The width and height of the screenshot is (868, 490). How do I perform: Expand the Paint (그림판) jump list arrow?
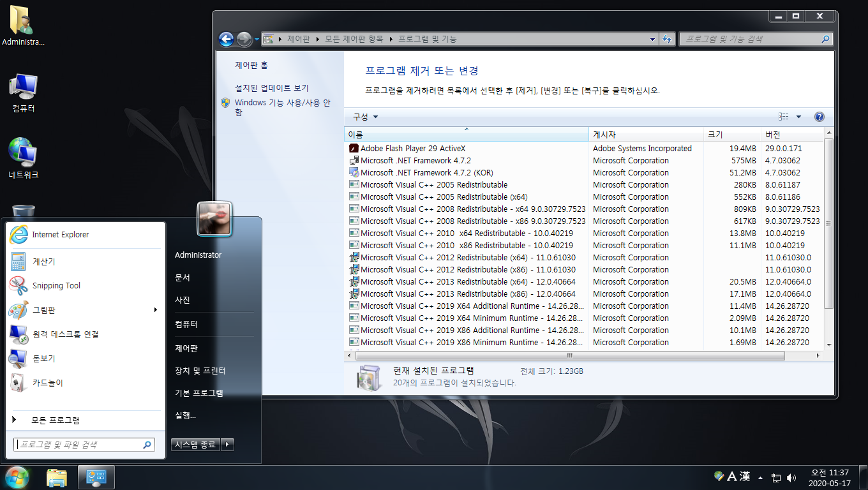(156, 310)
